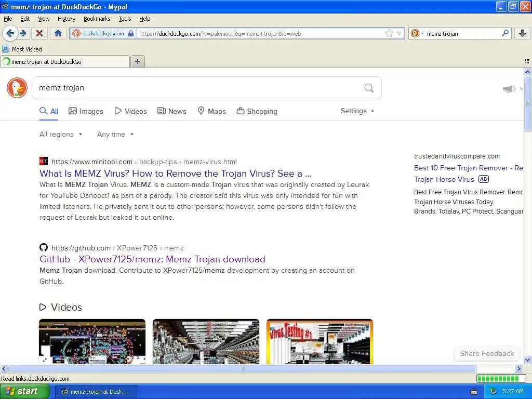Expand the Any time filter
Image resolution: width=532 pixels, height=399 pixels.
point(115,135)
